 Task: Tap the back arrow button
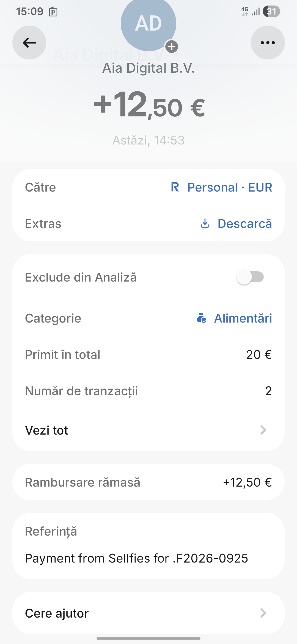point(29,43)
